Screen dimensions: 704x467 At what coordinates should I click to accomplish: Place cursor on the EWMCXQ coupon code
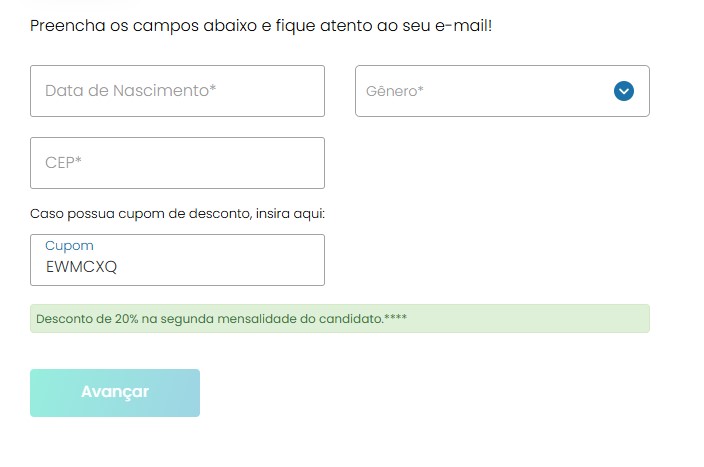[x=81, y=267]
